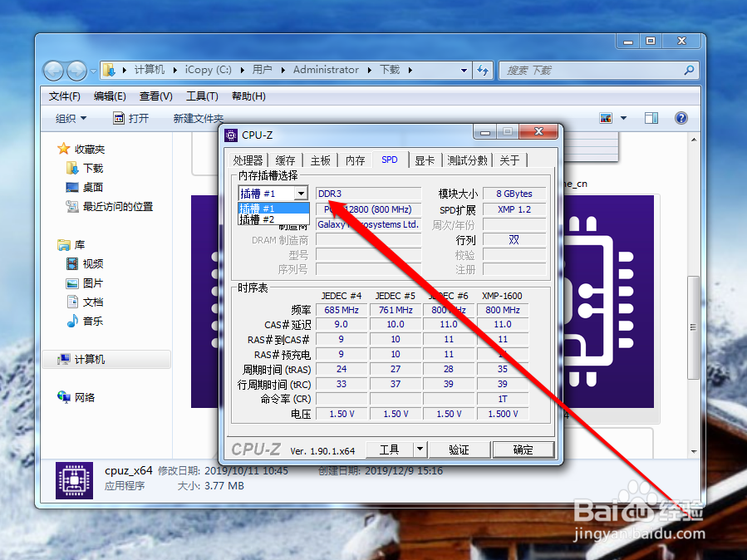Switch to the 缓存 tab
The width and height of the screenshot is (747, 560).
(285, 160)
